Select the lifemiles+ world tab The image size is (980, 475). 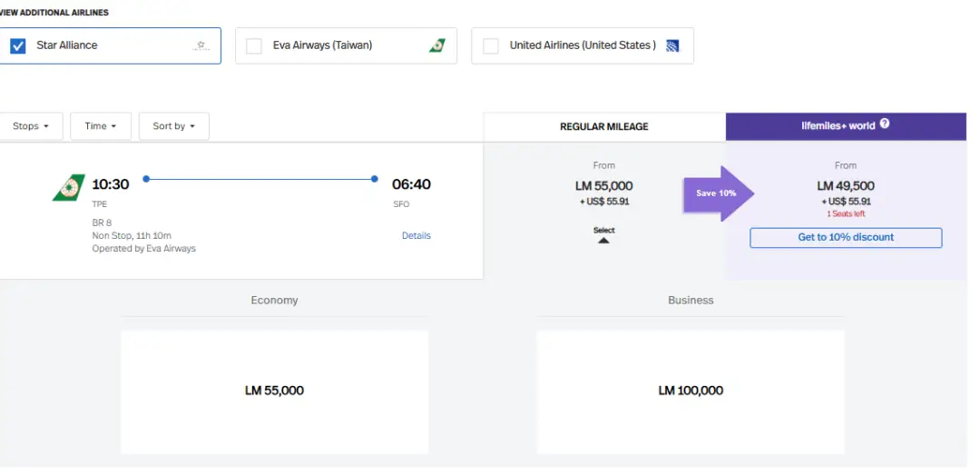(846, 126)
